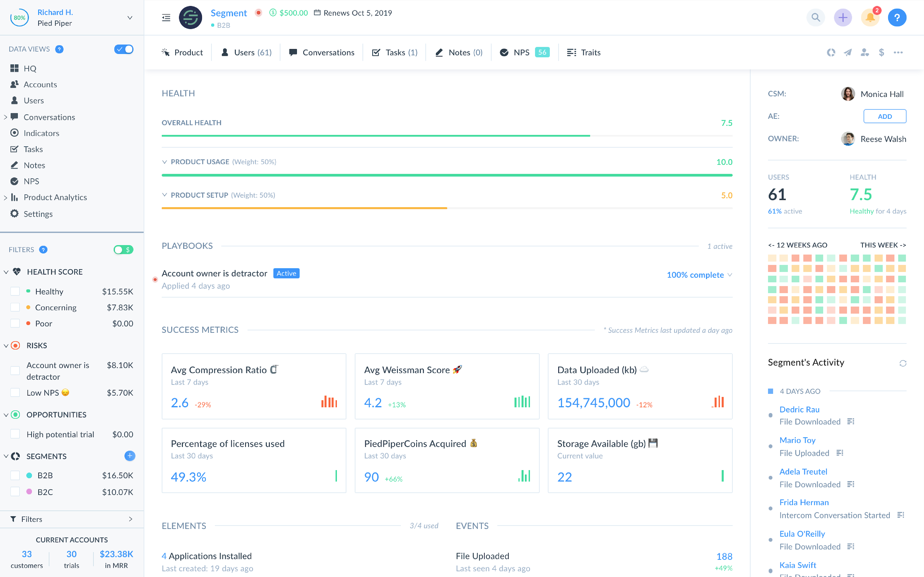The width and height of the screenshot is (924, 577).
Task: Click the search magnifier icon
Action: tap(815, 18)
